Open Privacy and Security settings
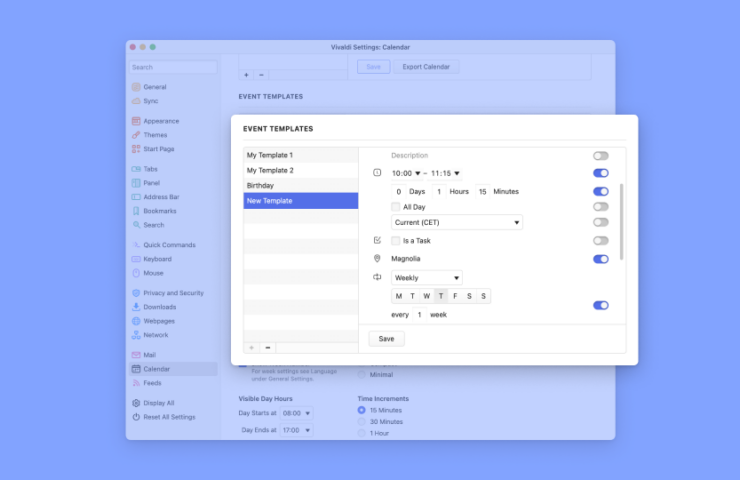The height and width of the screenshot is (480, 740). pyautogui.click(x=173, y=293)
